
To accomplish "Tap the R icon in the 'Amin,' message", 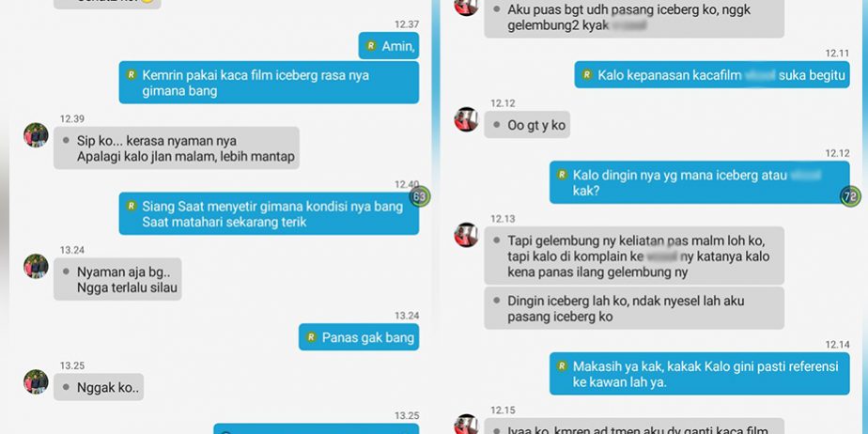I will pos(371,46).
